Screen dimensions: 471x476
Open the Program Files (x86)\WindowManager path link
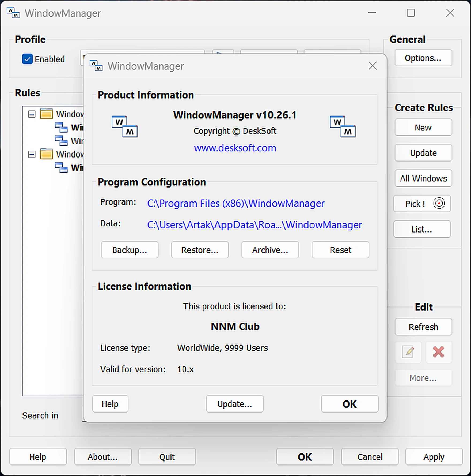236,203
